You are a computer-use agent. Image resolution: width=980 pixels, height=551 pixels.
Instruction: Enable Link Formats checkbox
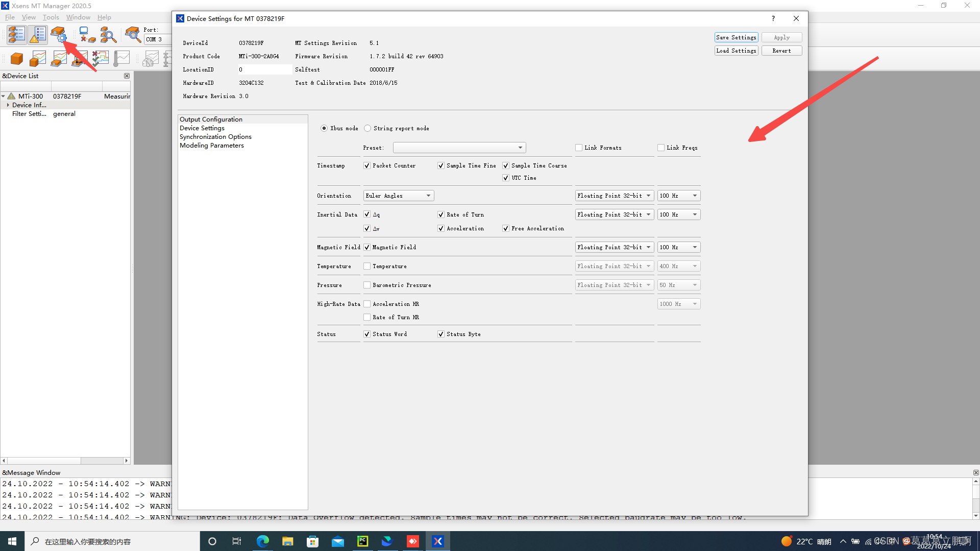(579, 148)
